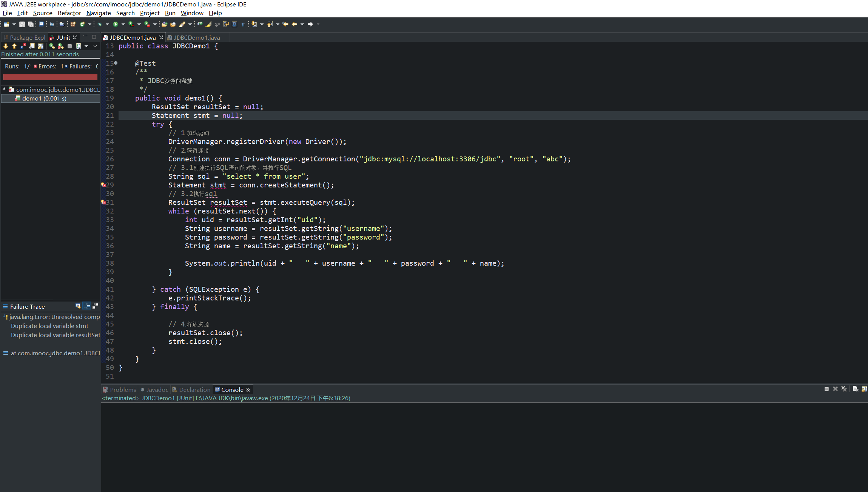This screenshot has width=868, height=492.
Task: Click the error marker on line 29
Action: point(103,185)
